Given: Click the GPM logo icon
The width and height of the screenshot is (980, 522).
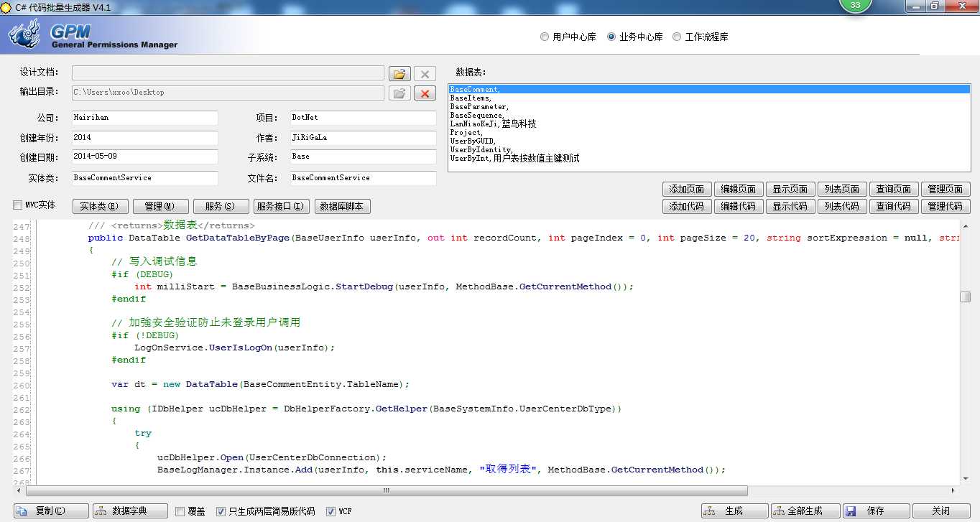Looking at the screenshot, I should (24, 34).
